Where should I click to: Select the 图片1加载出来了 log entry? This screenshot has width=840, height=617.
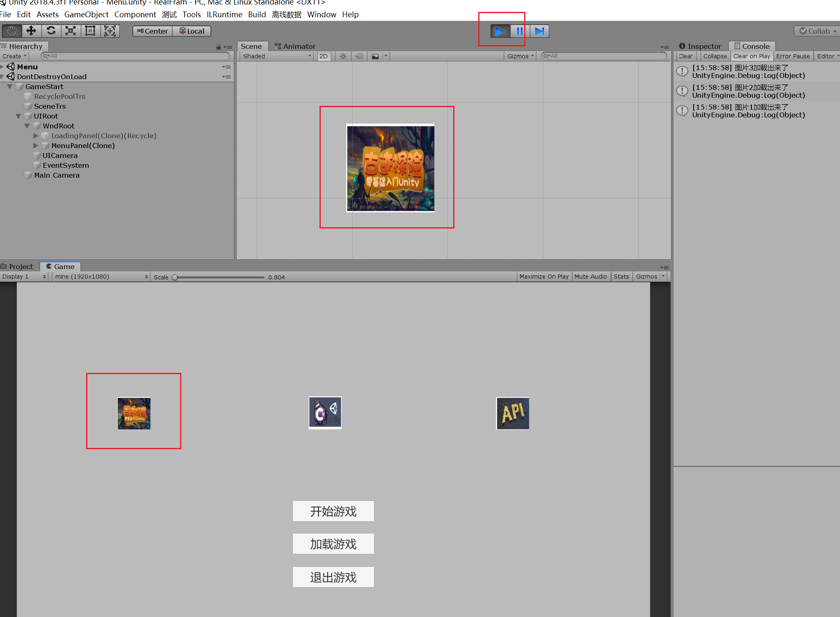click(757, 111)
